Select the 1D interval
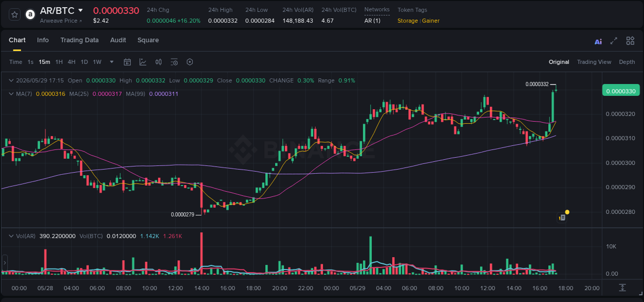The height and width of the screenshot is (302, 644). click(x=84, y=62)
